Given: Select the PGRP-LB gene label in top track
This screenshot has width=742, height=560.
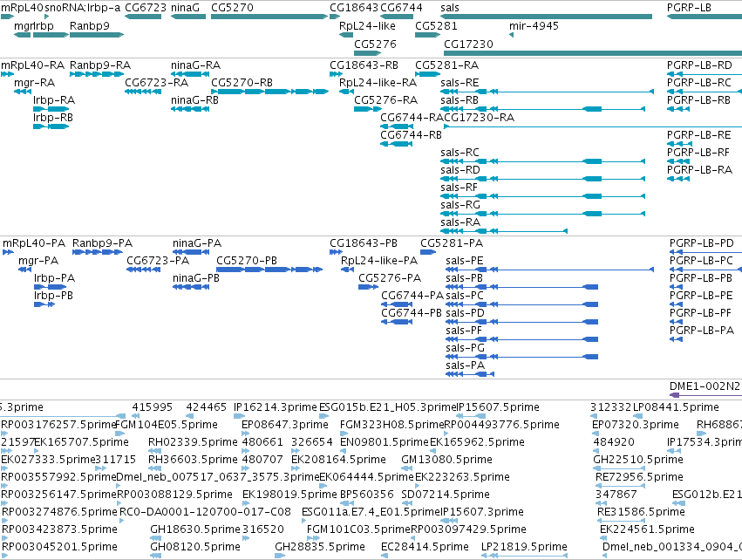Looking at the screenshot, I should [x=689, y=8].
